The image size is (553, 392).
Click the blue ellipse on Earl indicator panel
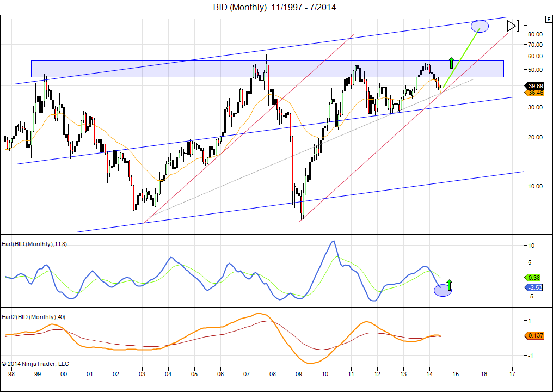443,291
